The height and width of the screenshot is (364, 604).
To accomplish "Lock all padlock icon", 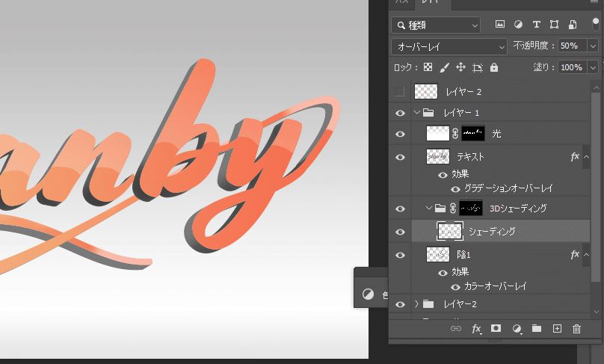I will click(494, 67).
